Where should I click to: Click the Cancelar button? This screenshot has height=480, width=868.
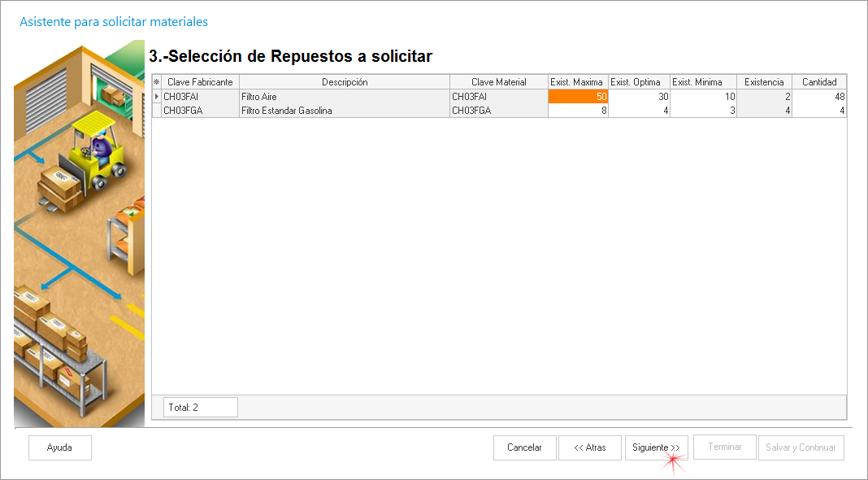coord(524,447)
